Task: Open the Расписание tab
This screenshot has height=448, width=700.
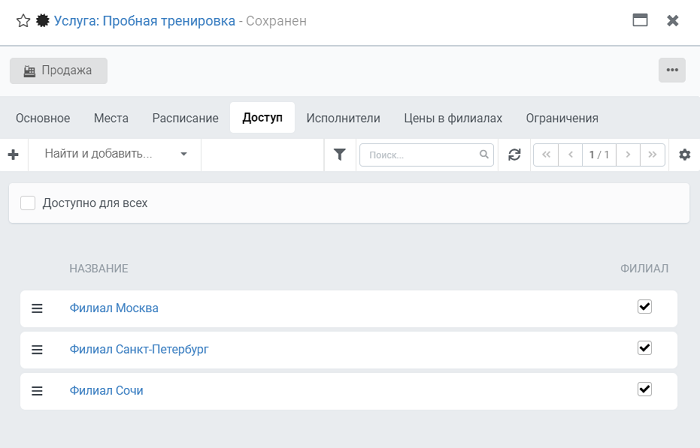Action: 185,118
